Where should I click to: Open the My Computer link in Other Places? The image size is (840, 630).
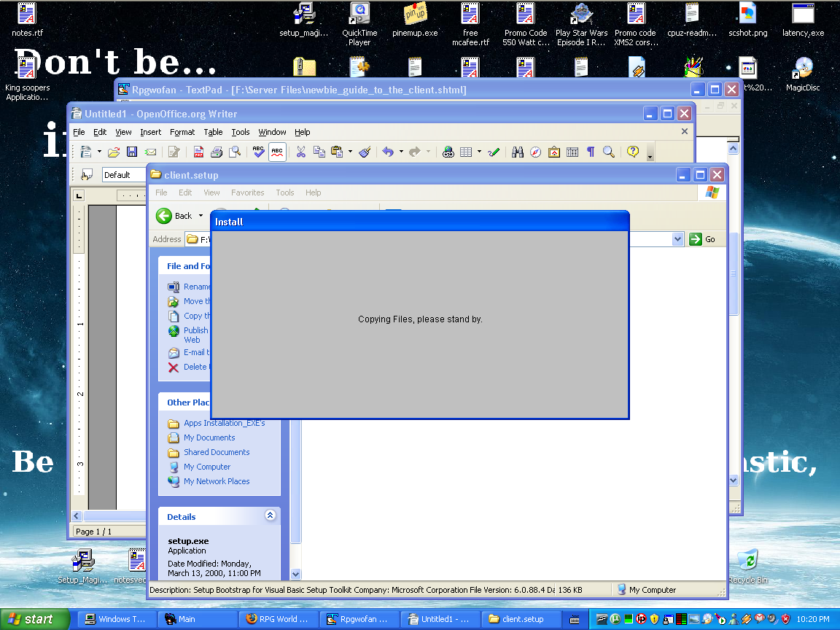(207, 467)
